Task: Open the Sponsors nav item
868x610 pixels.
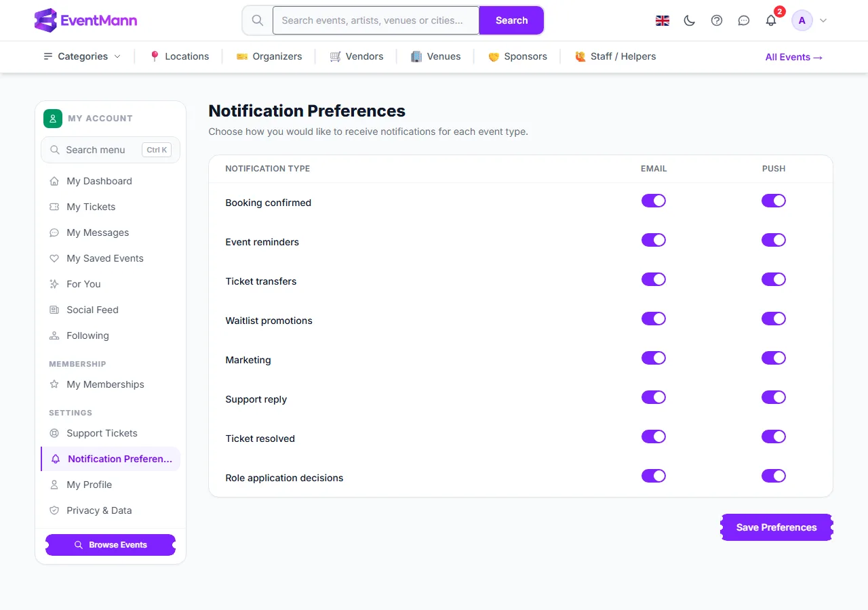Action: click(517, 56)
